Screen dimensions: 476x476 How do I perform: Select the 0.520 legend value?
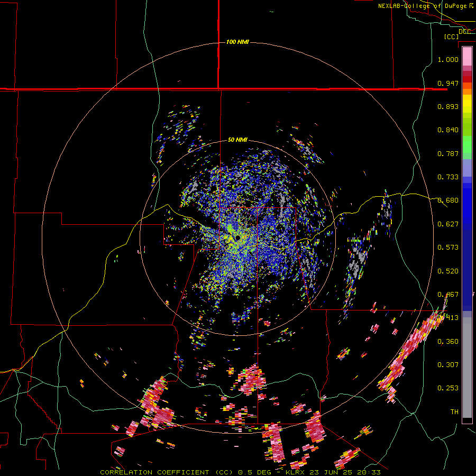click(x=448, y=271)
